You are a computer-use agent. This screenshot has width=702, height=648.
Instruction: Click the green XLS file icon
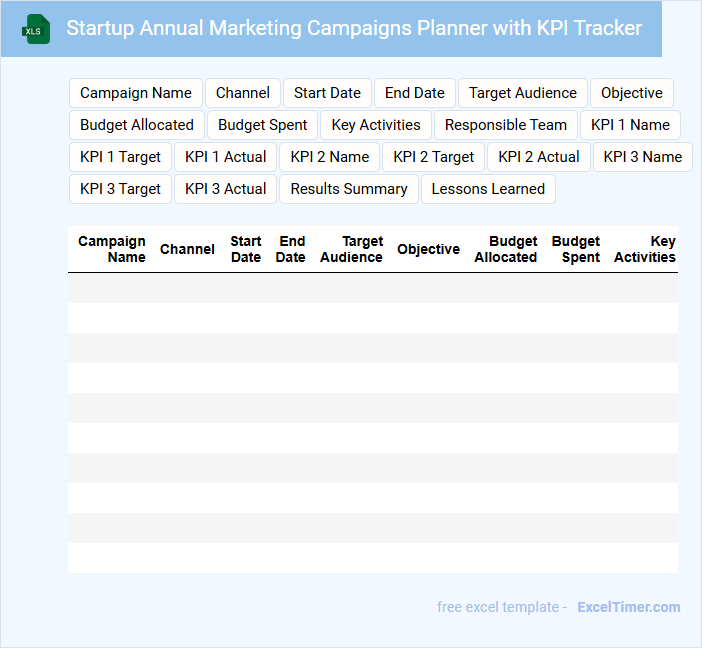(x=37, y=29)
